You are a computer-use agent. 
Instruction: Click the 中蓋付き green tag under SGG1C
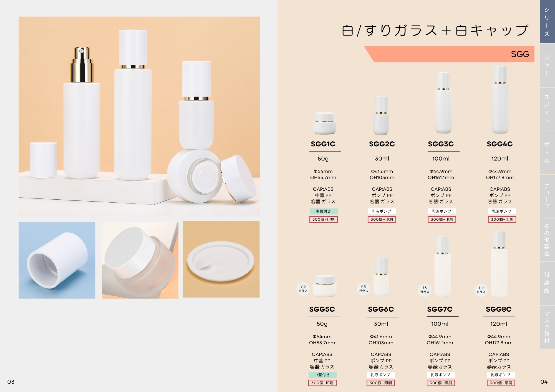324,211
